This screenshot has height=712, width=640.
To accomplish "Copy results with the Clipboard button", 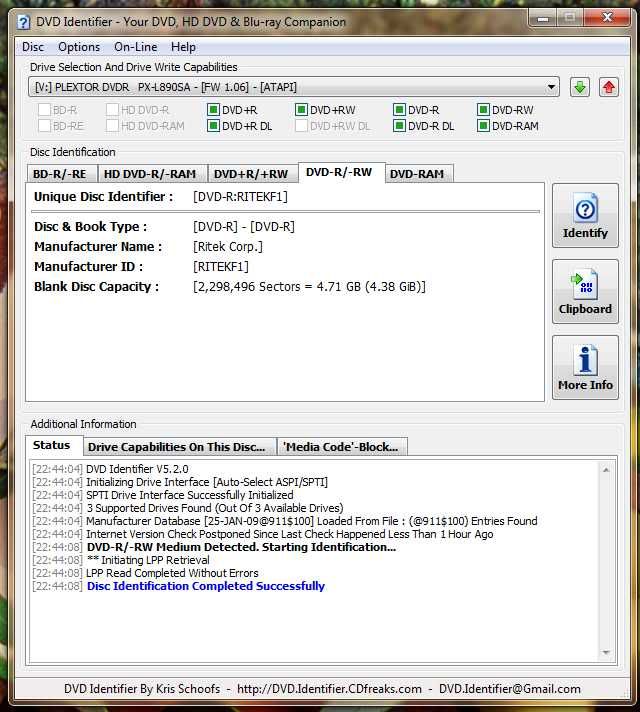I will [585, 292].
